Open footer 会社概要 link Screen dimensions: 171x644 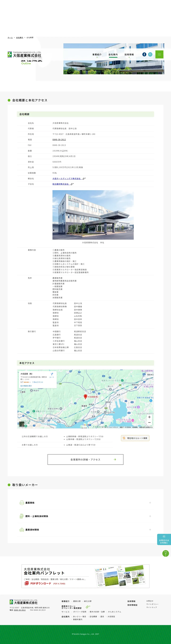pyautogui.click(x=93, y=617)
